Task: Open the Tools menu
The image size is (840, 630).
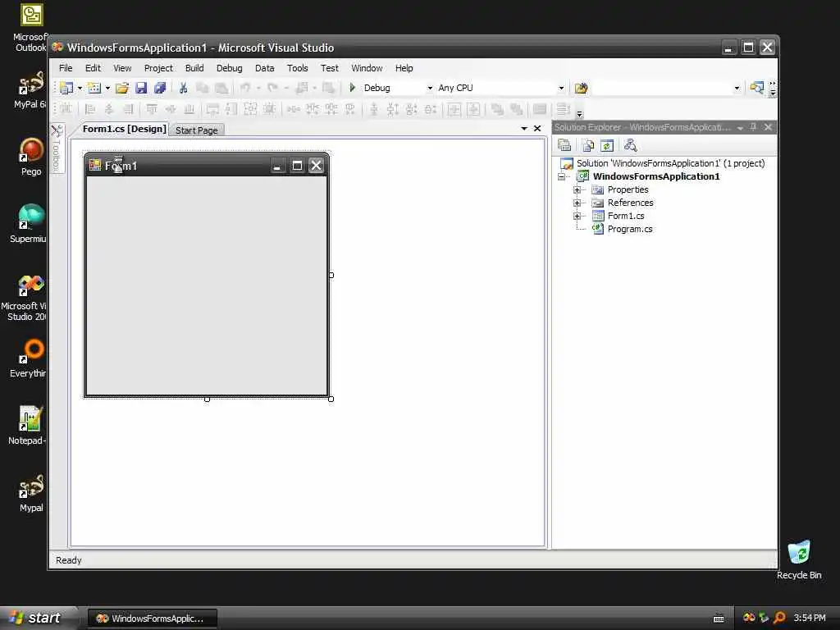Action: (297, 68)
